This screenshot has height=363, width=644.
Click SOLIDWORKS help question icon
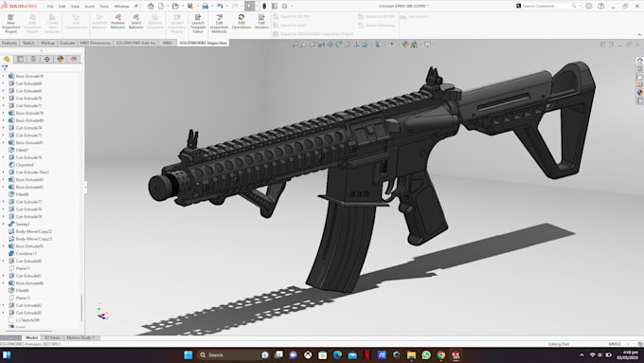point(600,7)
